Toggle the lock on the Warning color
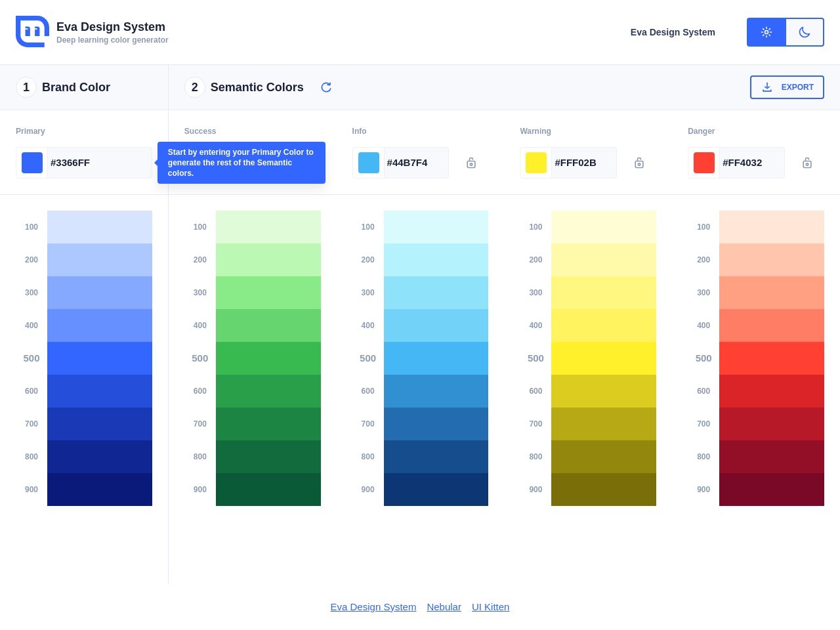The image size is (840, 630). (x=639, y=162)
